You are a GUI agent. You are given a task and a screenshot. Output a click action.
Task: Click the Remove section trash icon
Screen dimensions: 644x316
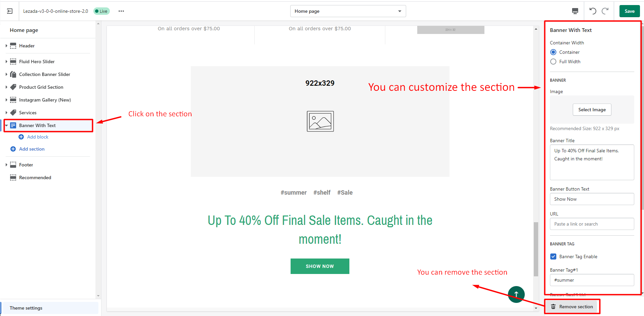click(x=553, y=306)
